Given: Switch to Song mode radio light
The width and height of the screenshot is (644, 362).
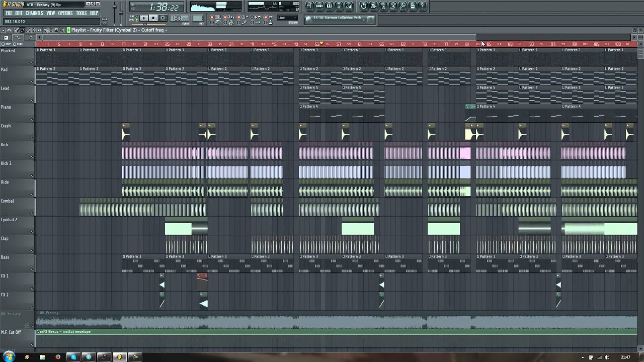Looking at the screenshot, I should 137,20.
